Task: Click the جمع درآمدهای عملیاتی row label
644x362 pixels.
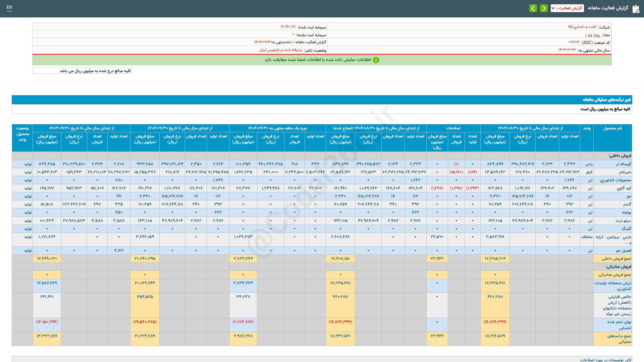Action: [619, 339]
